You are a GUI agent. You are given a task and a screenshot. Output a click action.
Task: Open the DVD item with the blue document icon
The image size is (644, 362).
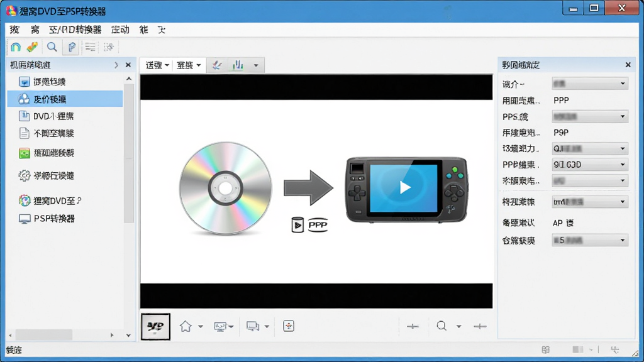tap(25, 116)
